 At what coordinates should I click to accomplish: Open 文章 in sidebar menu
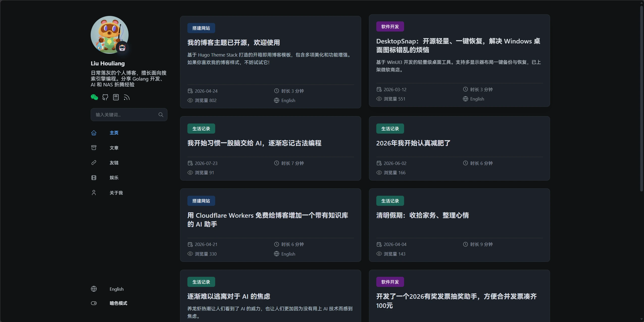[114, 148]
